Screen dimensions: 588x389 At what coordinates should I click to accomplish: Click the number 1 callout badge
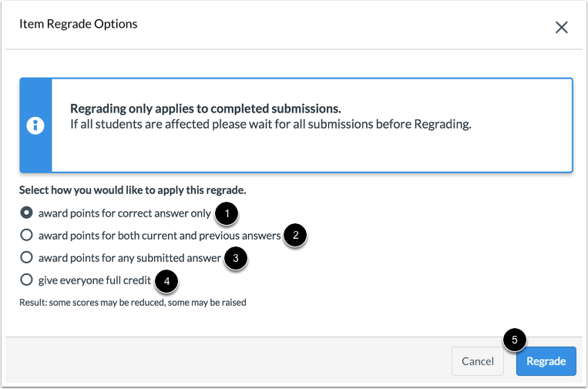pyautogui.click(x=226, y=213)
